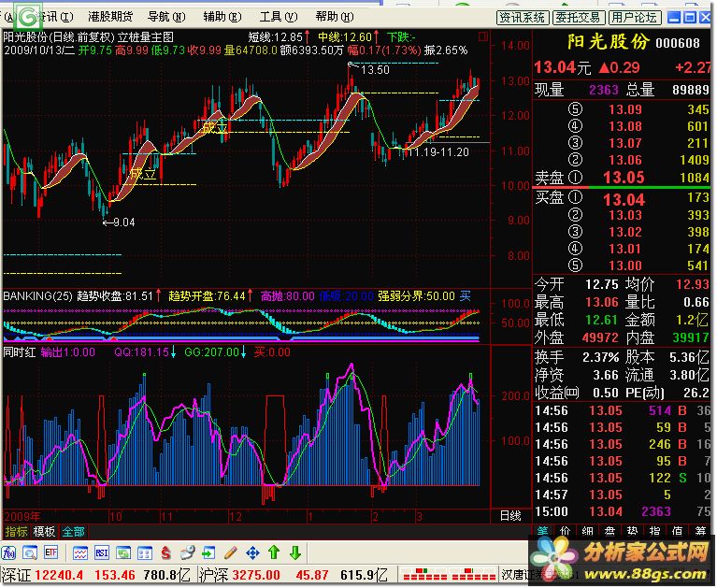The width and height of the screenshot is (717, 588).
Task: Click the small red square chart corner icon
Action: click(x=482, y=36)
